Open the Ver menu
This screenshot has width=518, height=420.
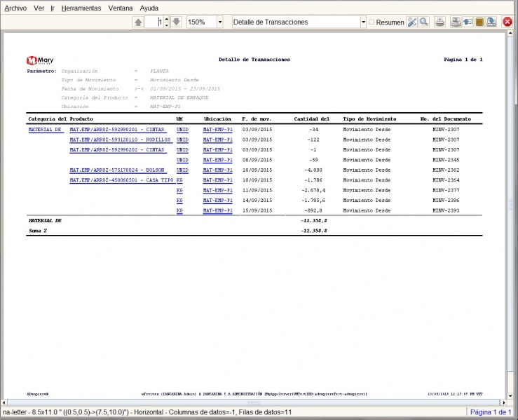coord(39,8)
